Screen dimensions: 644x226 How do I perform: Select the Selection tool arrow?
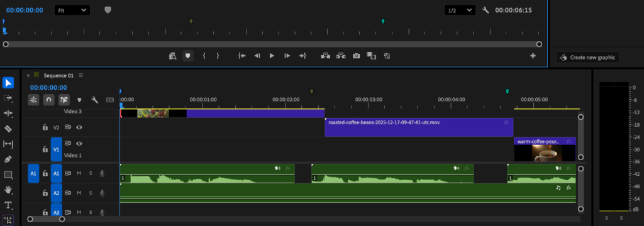(x=8, y=83)
